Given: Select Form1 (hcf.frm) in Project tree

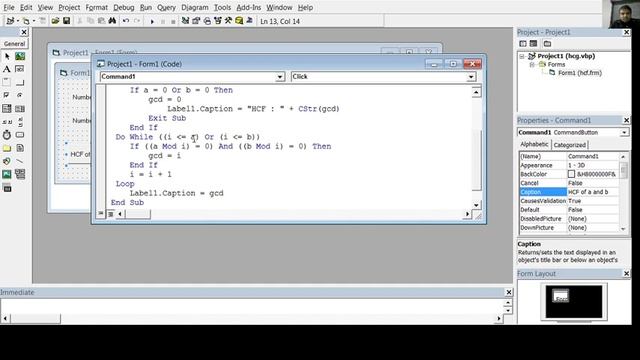Looking at the screenshot, I should click(580, 73).
